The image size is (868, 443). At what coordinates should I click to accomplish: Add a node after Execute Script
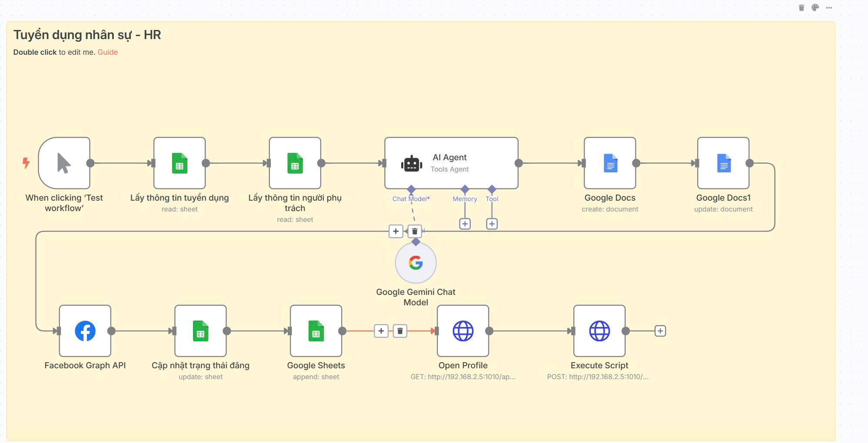click(660, 331)
